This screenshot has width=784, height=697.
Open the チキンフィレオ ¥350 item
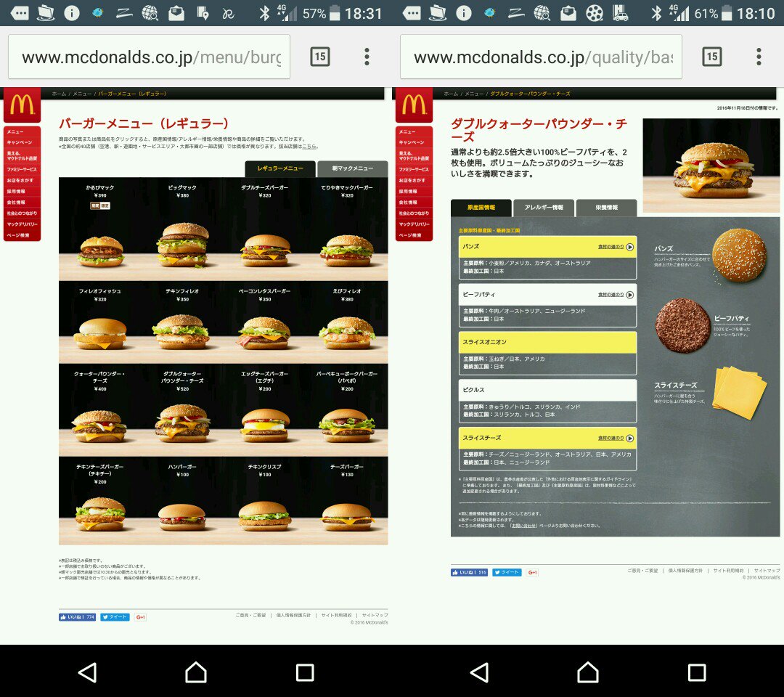tap(182, 322)
